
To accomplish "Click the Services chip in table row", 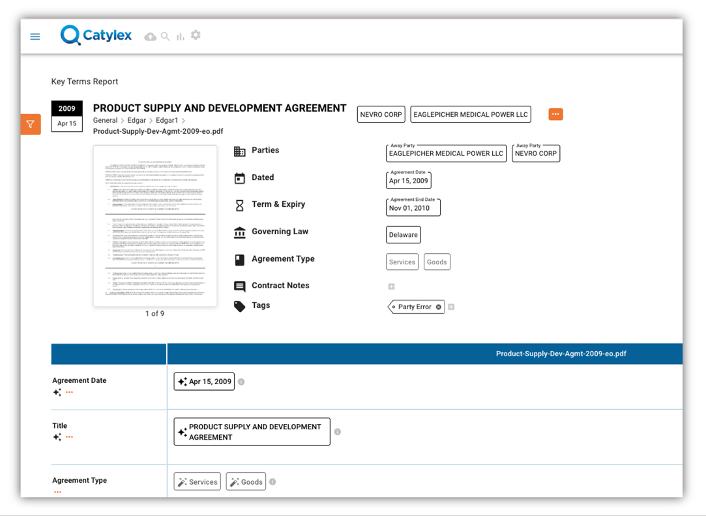I will (197, 482).
